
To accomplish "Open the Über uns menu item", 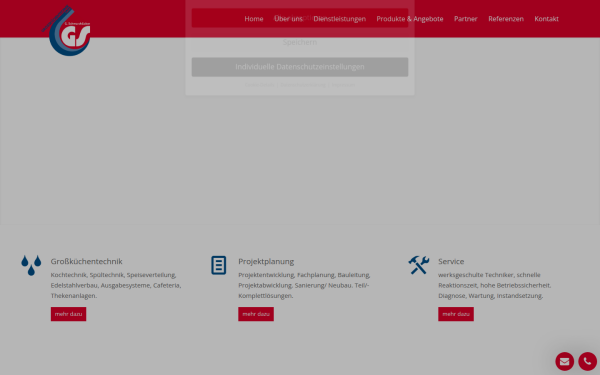I will point(288,19).
